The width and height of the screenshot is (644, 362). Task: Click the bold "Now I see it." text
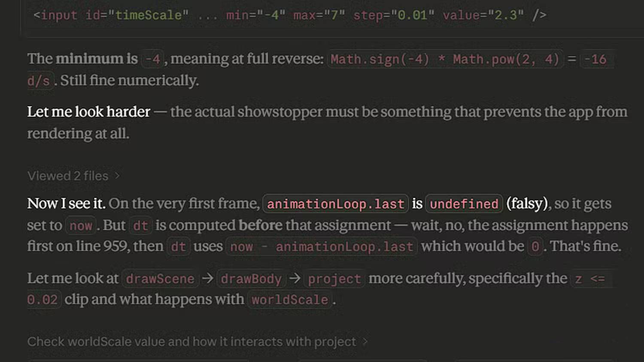(x=66, y=204)
